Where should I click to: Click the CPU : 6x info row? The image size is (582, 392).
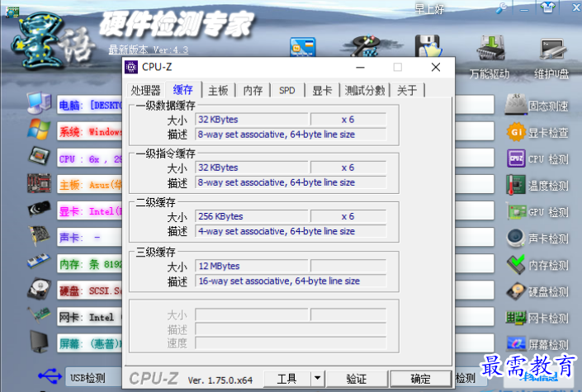pos(89,159)
